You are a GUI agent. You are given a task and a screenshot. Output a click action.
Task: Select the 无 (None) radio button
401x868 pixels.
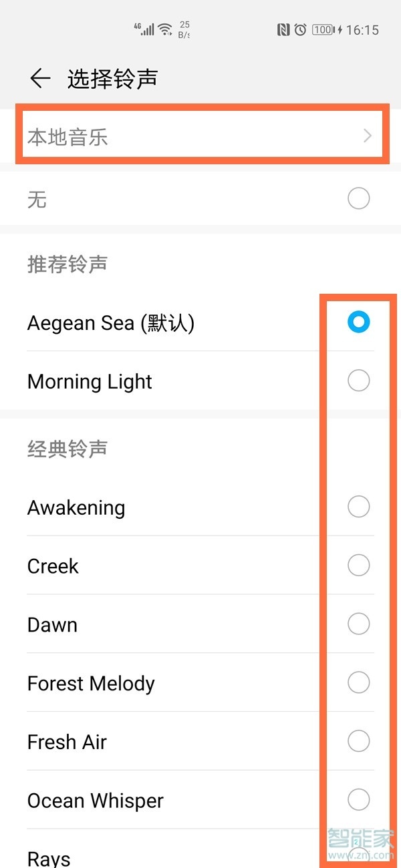pos(359,198)
